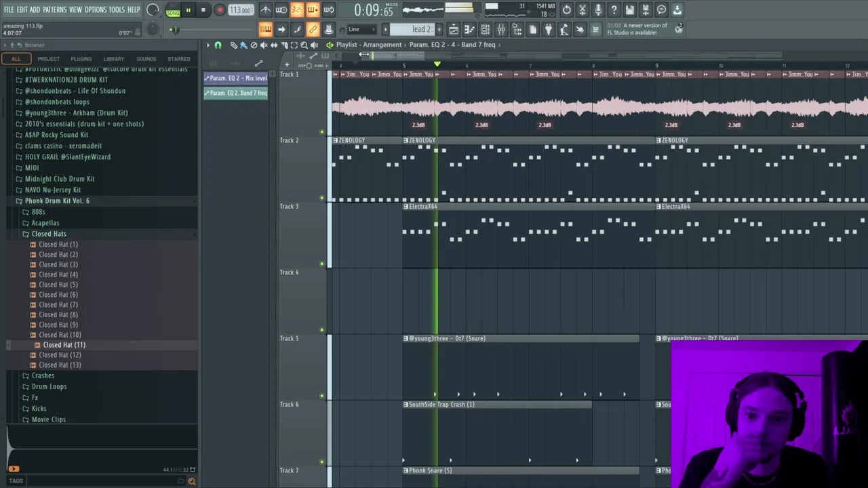
Task: Open the speech bubble project info icon
Action: [x=661, y=10]
